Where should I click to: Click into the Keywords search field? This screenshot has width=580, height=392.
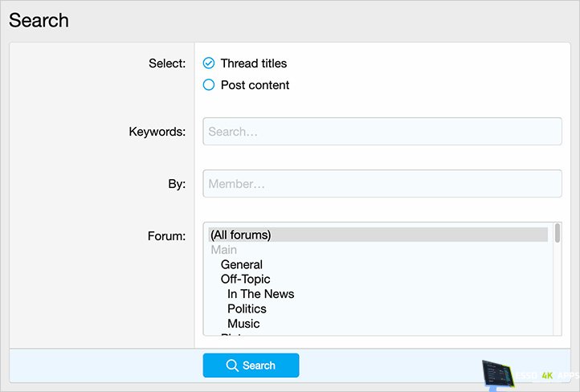pyautogui.click(x=382, y=132)
